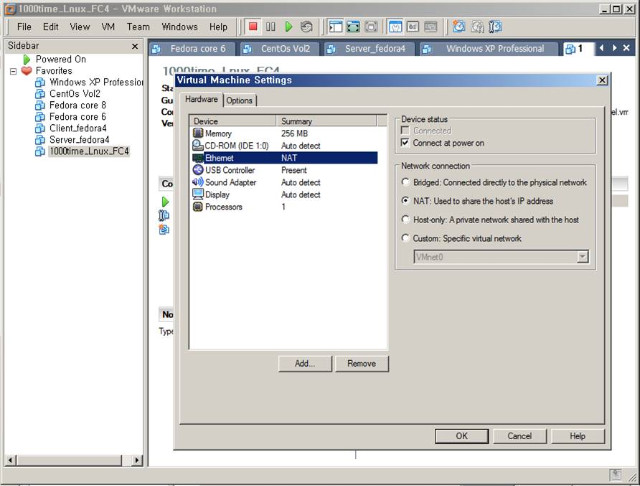Click the Device column header
This screenshot has height=486, width=640.
click(233, 121)
